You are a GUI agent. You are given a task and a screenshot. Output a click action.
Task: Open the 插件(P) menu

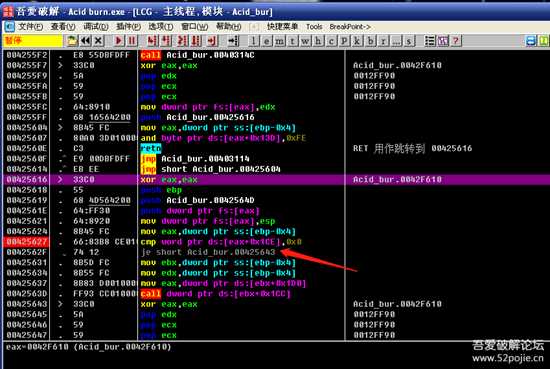coord(128,27)
